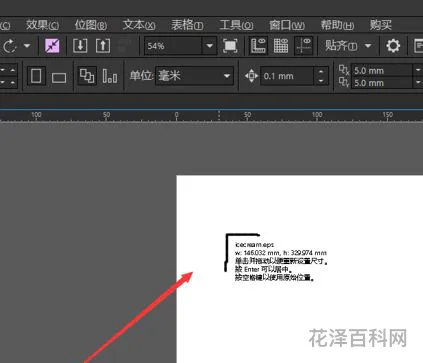This screenshot has height=363, width=423.
Task: Toggle the show guidelines icon
Action: coord(304,46)
